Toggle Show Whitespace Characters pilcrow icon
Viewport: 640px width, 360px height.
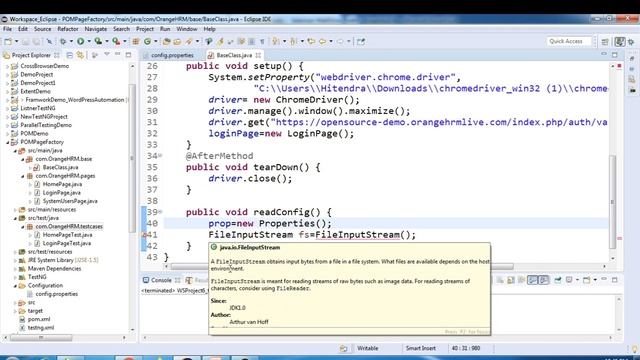pyautogui.click(x=262, y=41)
